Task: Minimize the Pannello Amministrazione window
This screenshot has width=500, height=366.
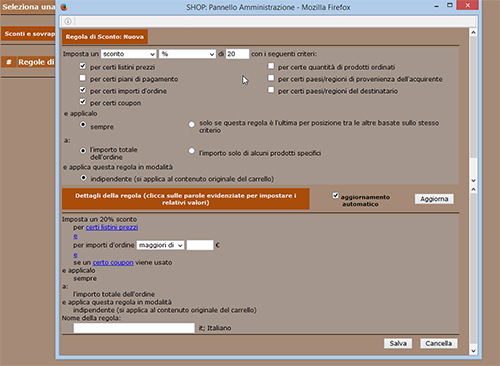Action: (x=436, y=6)
